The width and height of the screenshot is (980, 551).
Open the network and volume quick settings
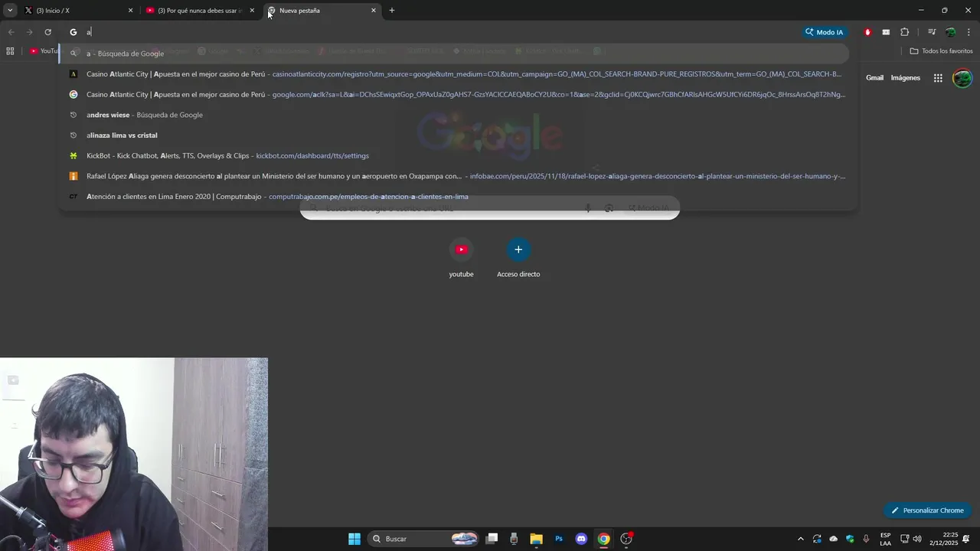[911, 539]
